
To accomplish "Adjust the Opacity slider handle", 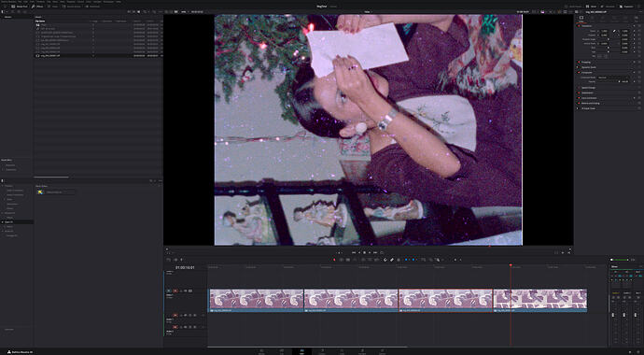I will click(619, 81).
